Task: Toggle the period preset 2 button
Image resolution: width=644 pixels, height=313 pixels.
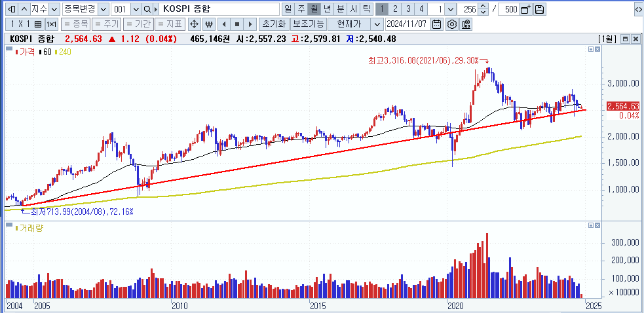Action: click(394, 9)
